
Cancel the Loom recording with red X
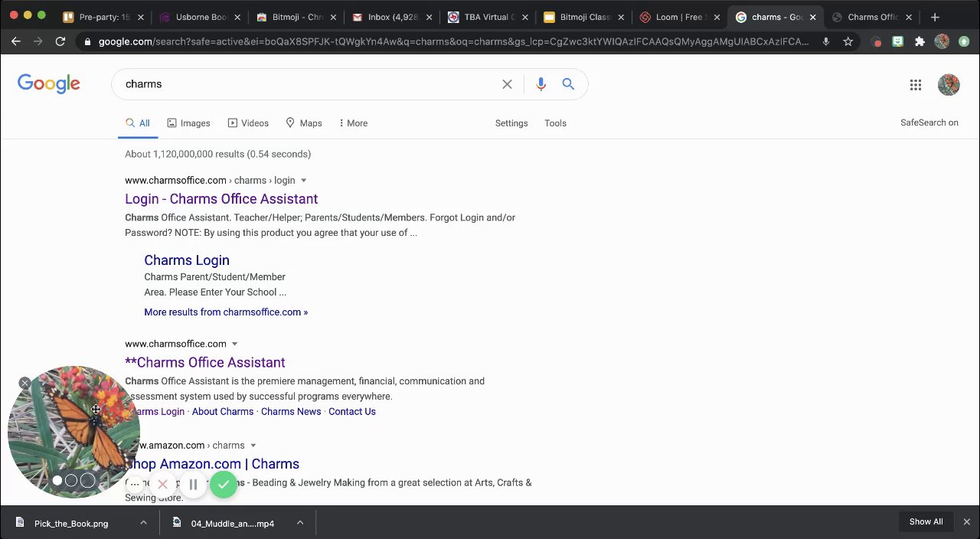point(162,485)
